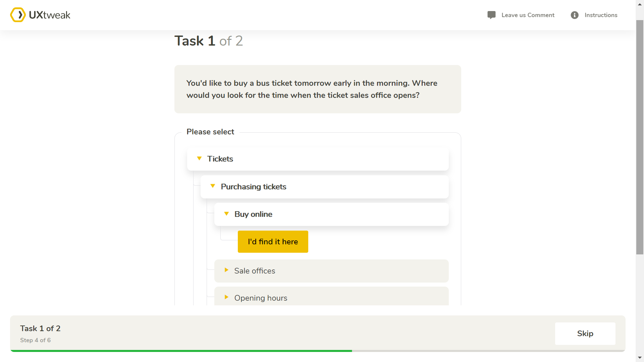The height and width of the screenshot is (362, 644).
Task: Click the UXtweak hexagon logo icon
Action: click(18, 15)
